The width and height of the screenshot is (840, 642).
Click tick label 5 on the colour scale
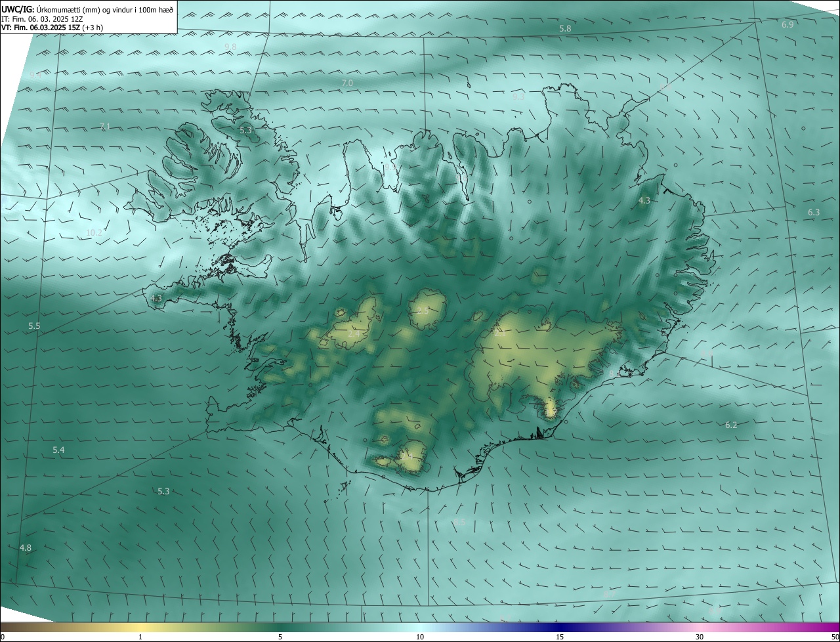(x=280, y=637)
